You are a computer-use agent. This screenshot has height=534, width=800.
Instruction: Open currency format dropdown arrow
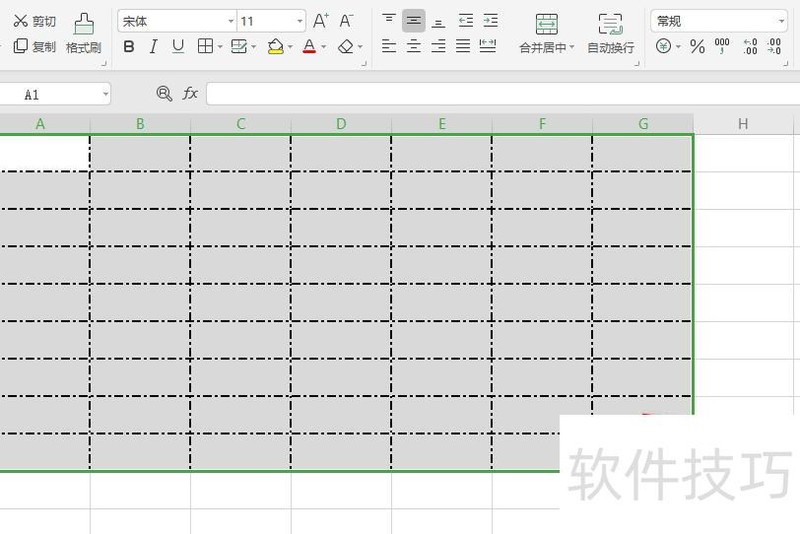678,47
